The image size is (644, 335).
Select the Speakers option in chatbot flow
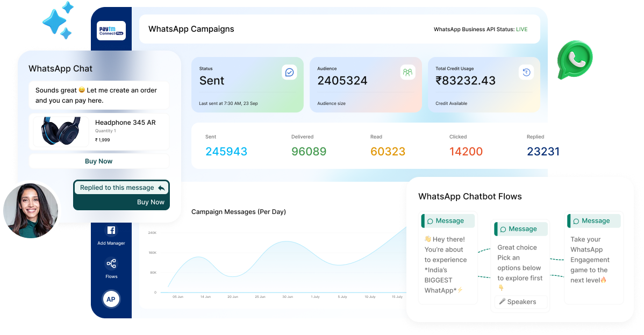click(521, 302)
